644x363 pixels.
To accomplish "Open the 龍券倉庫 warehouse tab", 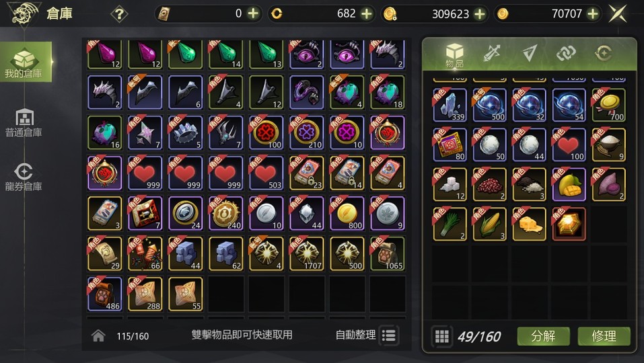I will 24,177.
